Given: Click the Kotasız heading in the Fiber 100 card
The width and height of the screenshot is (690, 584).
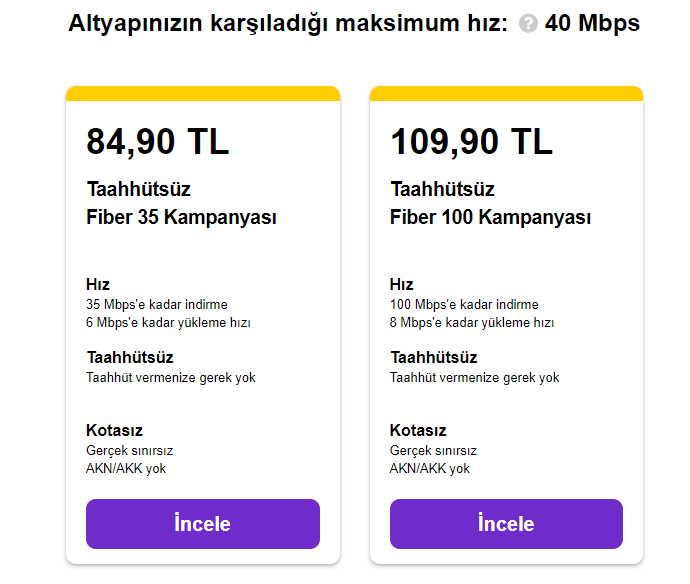Looking at the screenshot, I should (x=418, y=431).
